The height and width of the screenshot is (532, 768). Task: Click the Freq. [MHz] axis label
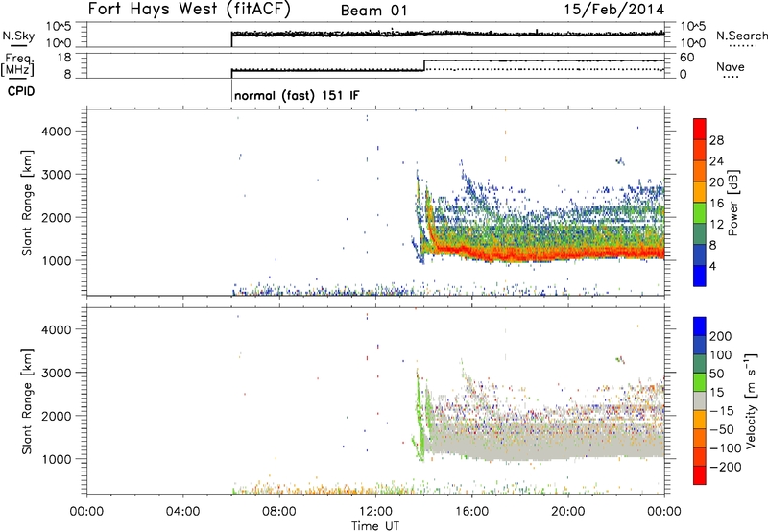18,65
